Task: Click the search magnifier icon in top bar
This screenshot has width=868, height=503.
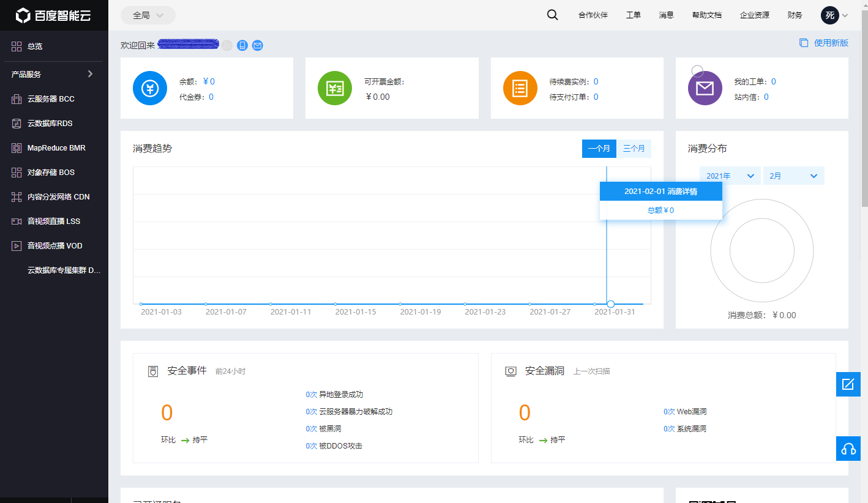Action: pos(552,15)
